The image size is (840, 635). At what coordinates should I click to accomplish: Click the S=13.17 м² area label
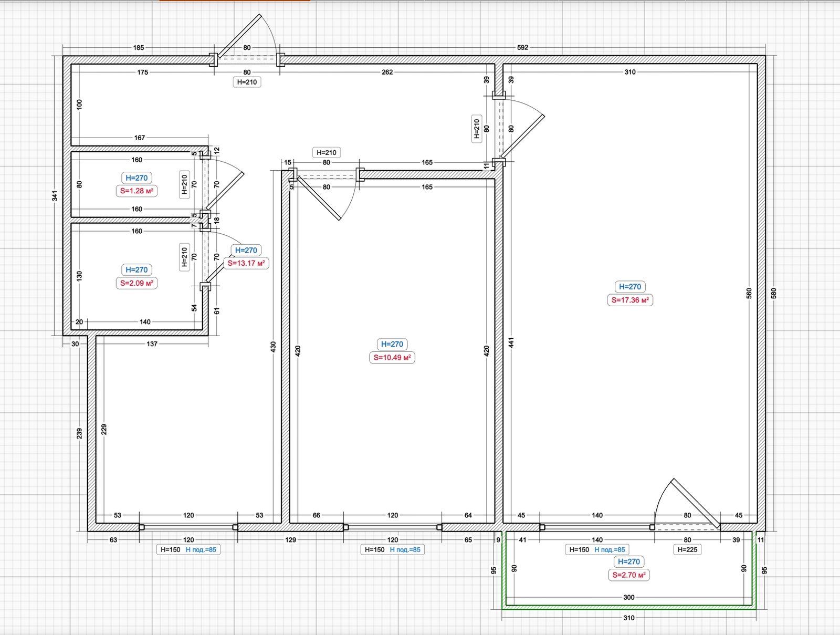tap(246, 263)
